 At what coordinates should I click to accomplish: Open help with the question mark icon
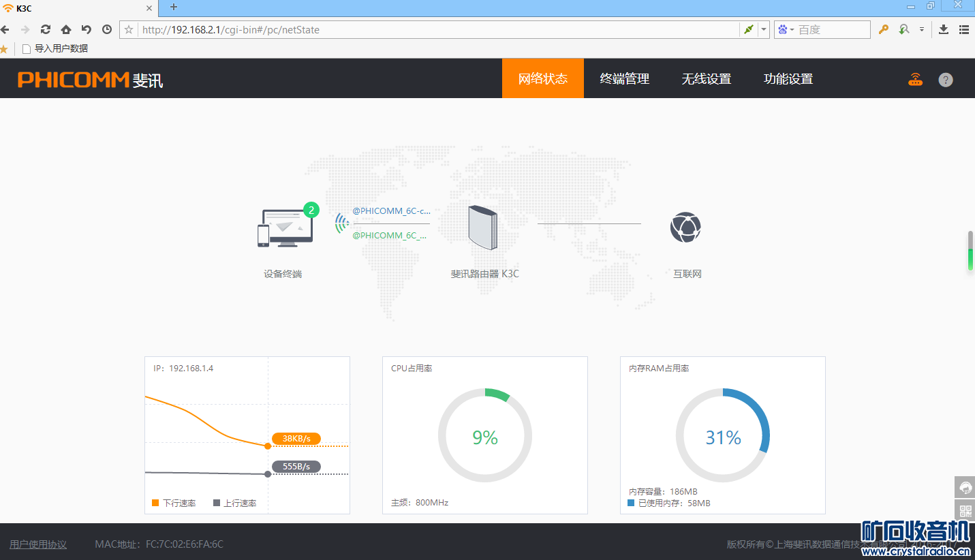click(946, 80)
